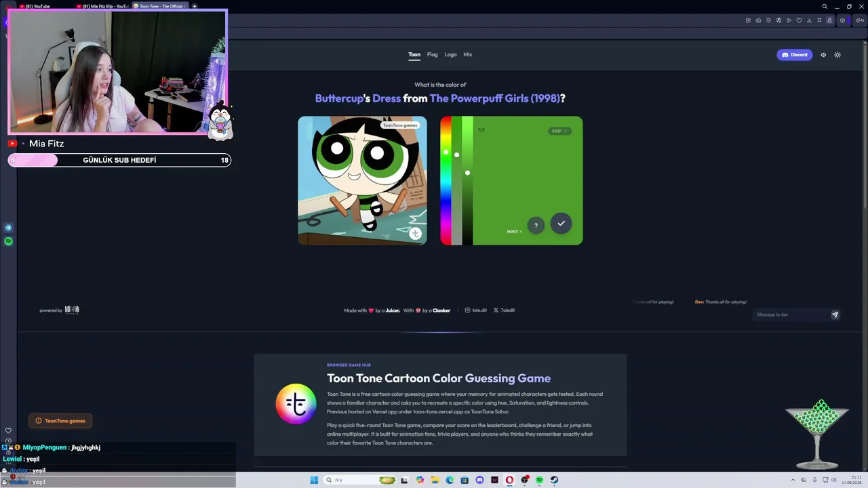This screenshot has width=868, height=488.
Task: Open the Discord link button
Action: (x=794, y=55)
